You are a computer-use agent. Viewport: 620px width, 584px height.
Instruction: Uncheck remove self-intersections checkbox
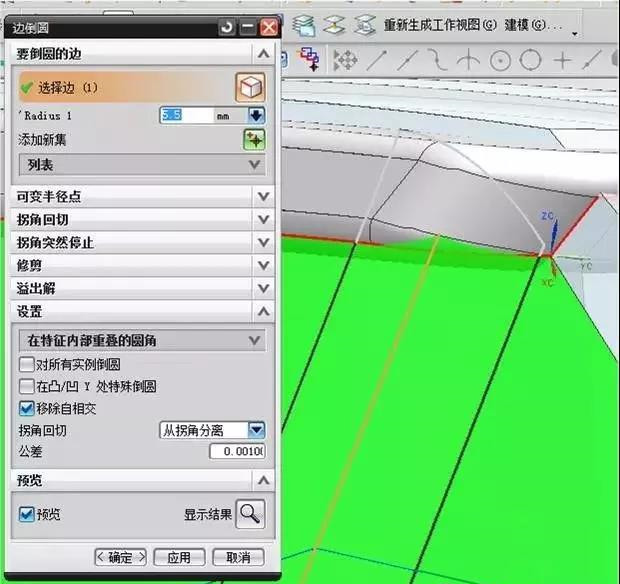(27, 408)
